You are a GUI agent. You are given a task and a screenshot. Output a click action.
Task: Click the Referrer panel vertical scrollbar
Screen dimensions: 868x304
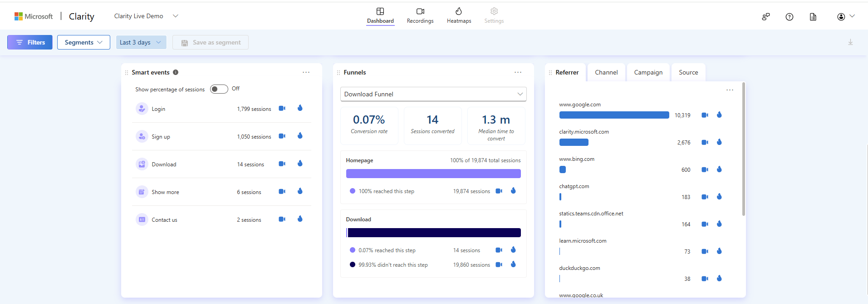(743, 149)
